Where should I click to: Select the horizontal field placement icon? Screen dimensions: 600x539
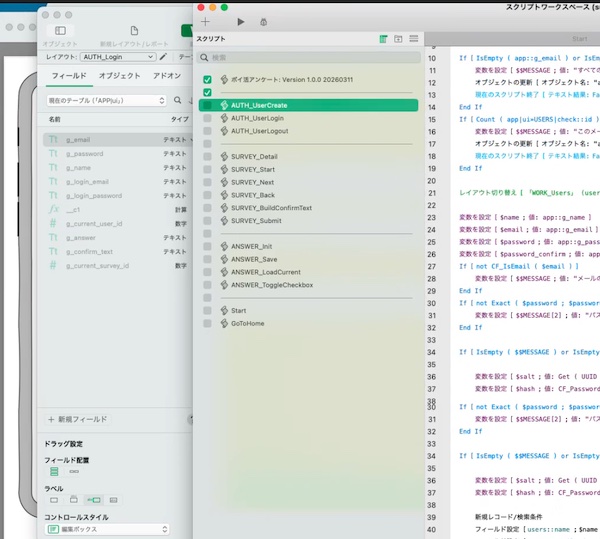73,470
